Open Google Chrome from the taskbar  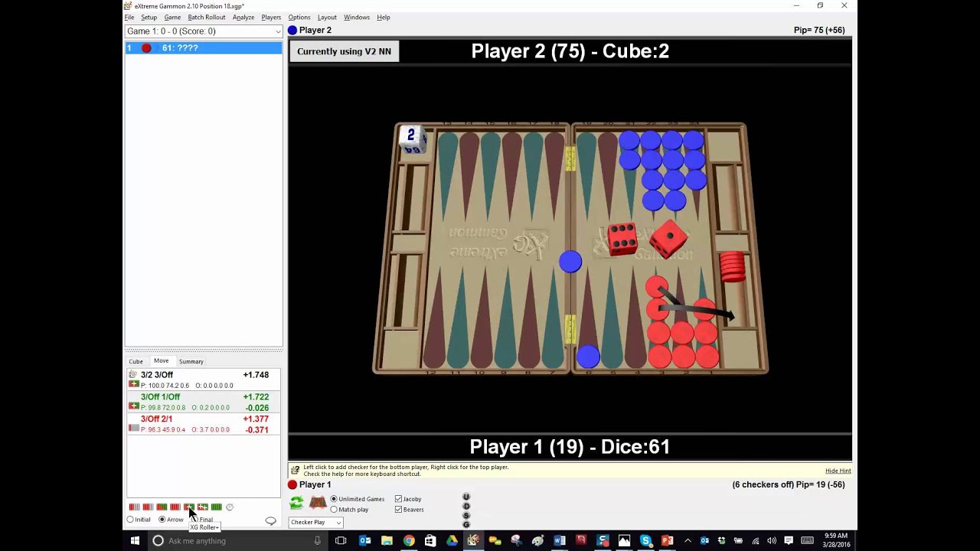click(x=409, y=540)
